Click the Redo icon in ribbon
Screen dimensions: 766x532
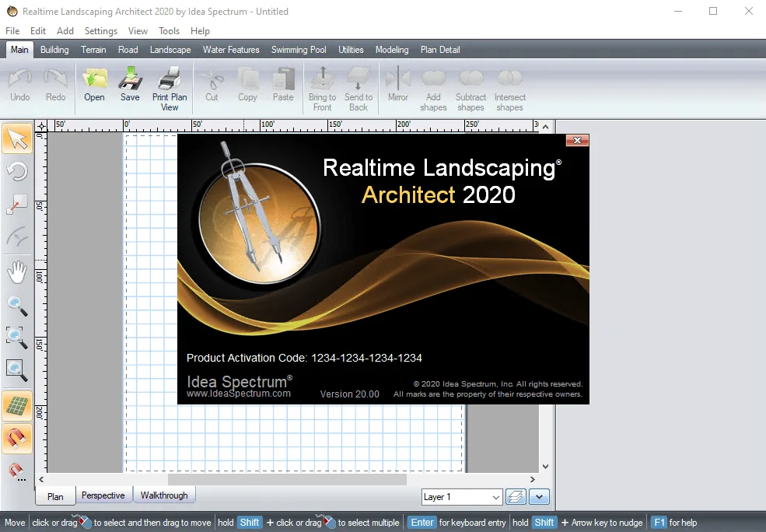[55, 79]
